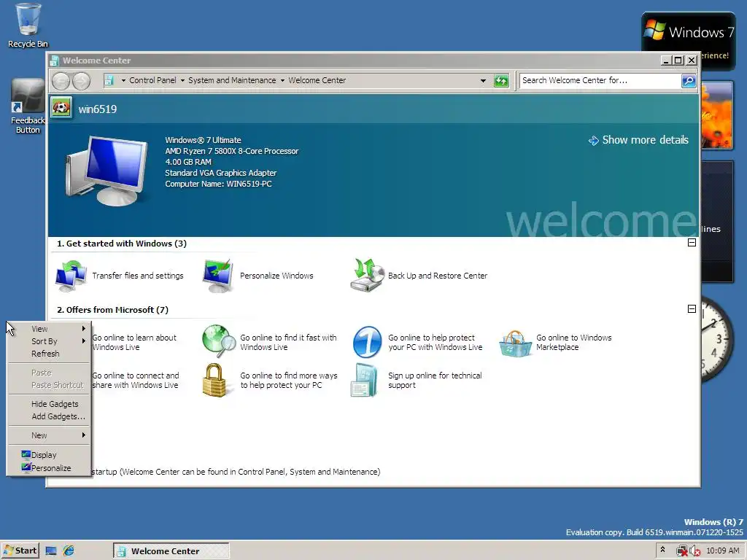
Task: Click the Personalize Windows monitor icon
Action: 218,275
